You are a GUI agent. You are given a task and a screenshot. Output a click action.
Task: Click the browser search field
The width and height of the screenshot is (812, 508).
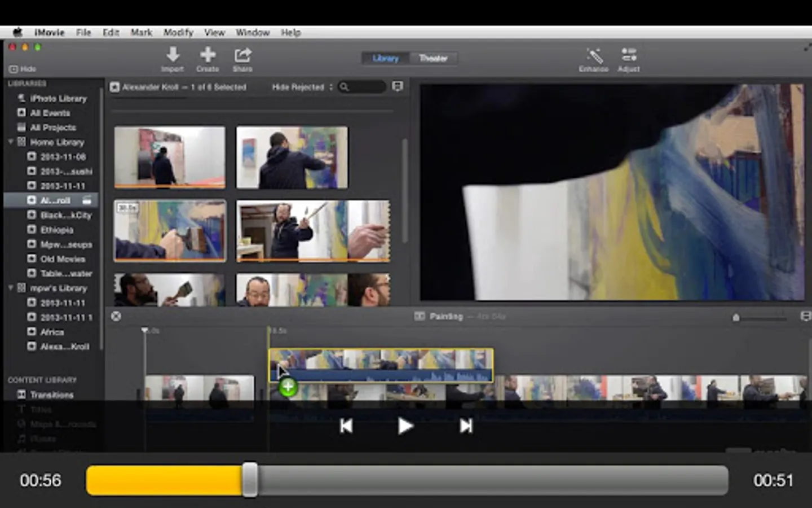pyautogui.click(x=362, y=87)
